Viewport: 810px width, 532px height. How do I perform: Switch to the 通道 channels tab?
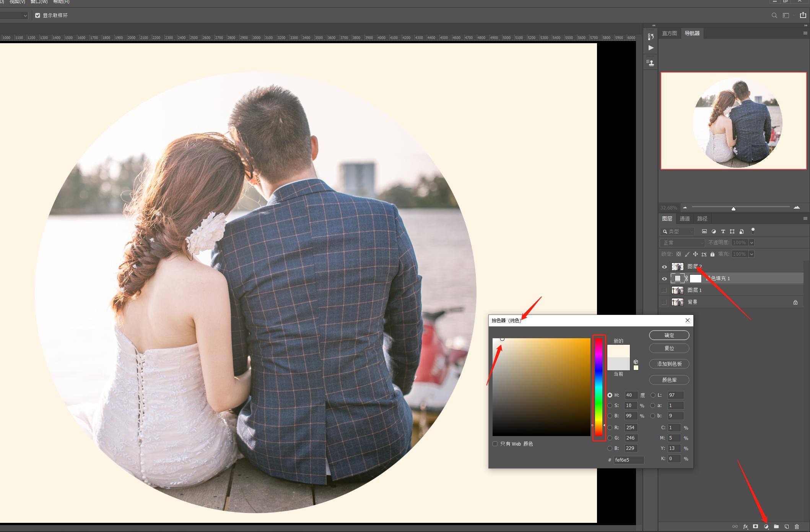pos(685,219)
